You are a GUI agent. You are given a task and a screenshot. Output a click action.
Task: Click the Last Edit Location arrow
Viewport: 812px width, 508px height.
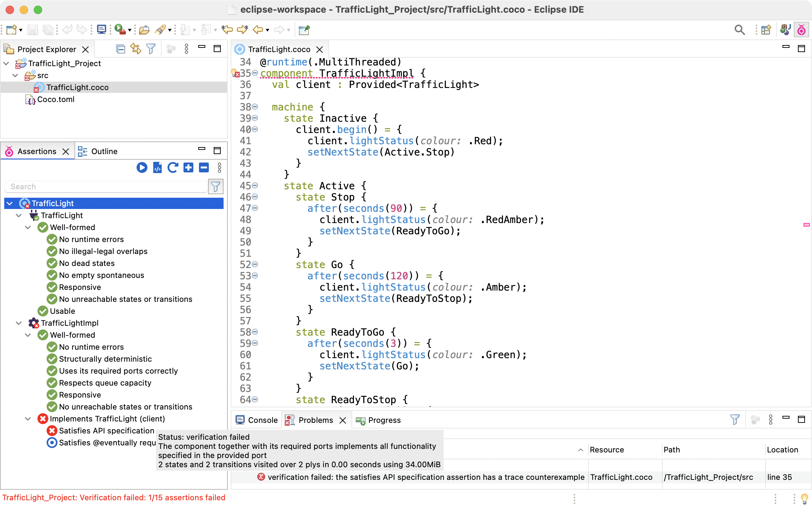(x=227, y=30)
